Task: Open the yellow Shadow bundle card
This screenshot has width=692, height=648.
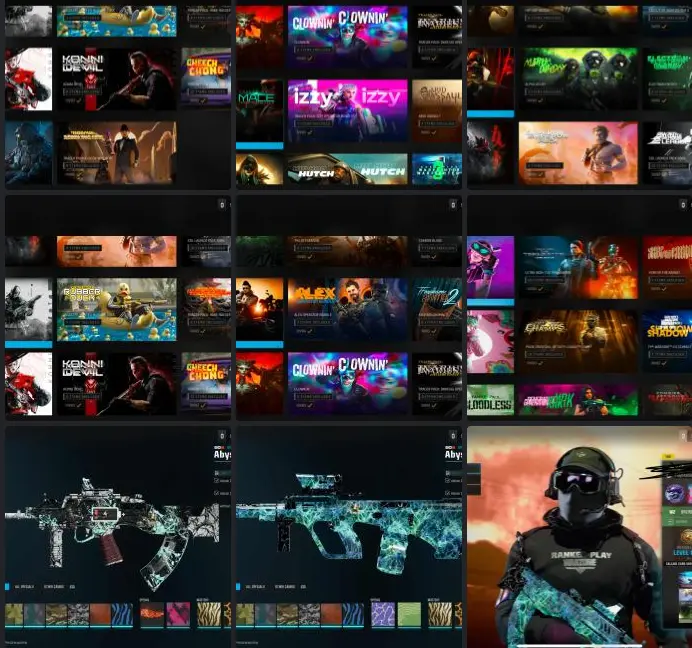Action: [x=667, y=341]
